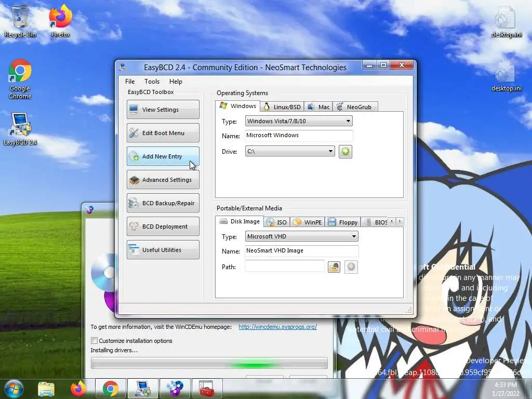Select the Add New Entry toolbox button
Screen dimensions: 532x399
point(163,156)
